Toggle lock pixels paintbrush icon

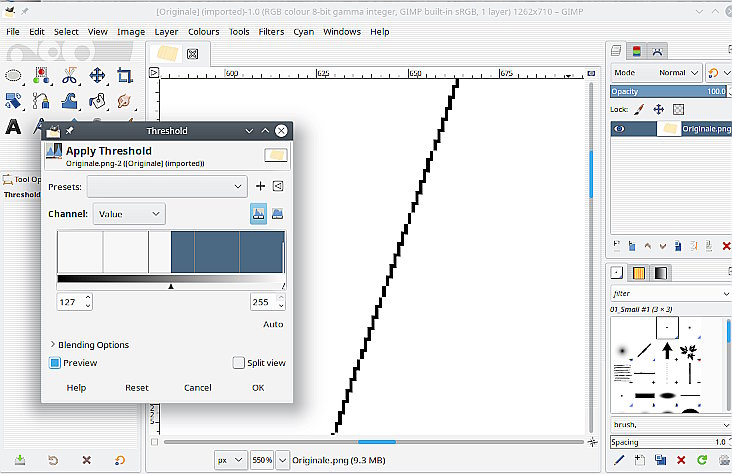pos(639,109)
